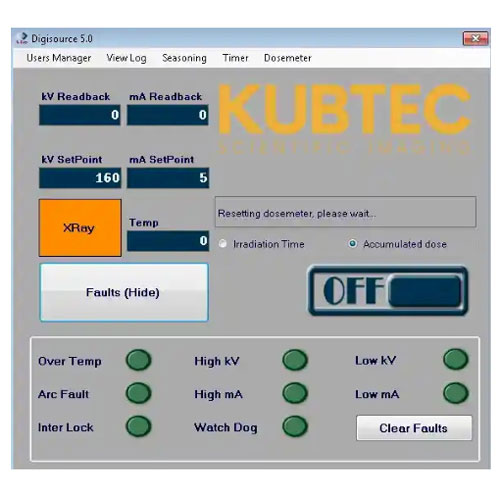
Task: Click the 'Temp' label
Action: coord(144,223)
